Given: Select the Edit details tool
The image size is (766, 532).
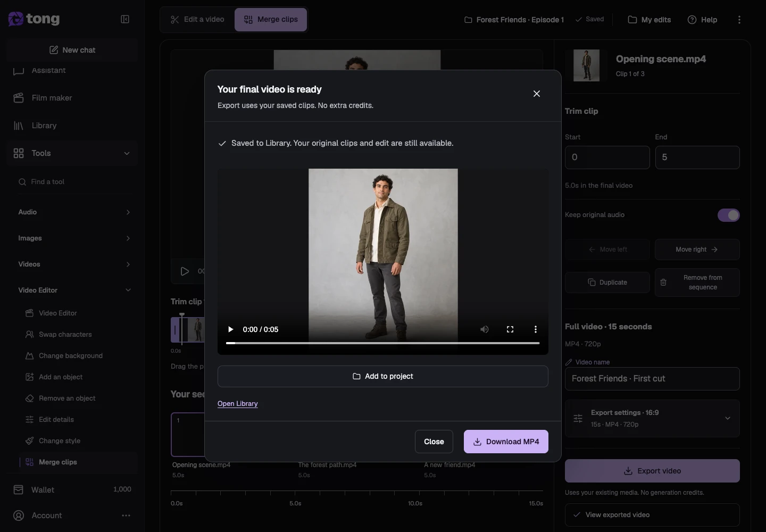Looking at the screenshot, I should (79, 420).
